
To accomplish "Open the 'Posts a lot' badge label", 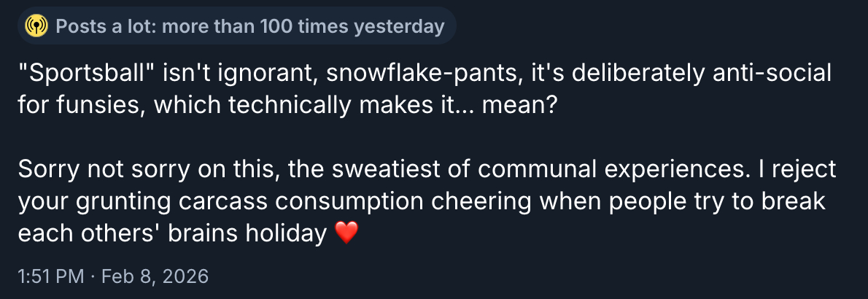I will [104, 27].
